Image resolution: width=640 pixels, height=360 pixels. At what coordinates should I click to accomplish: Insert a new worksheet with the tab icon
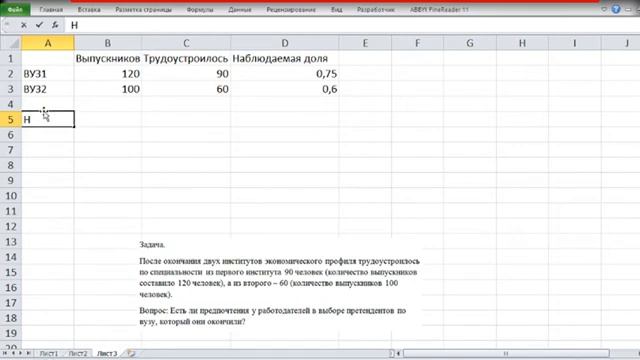click(131, 353)
